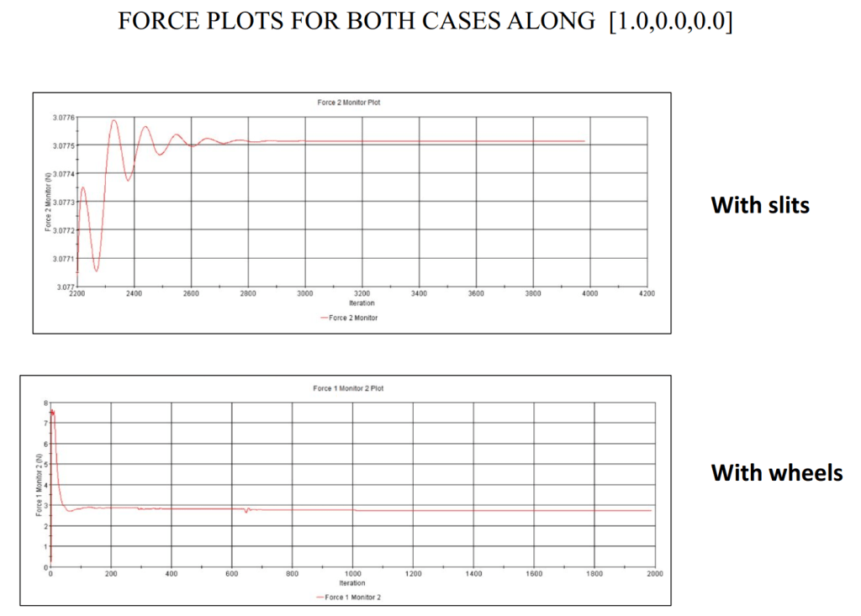Viewport: 861px width, 616px height.
Task: Click the 'Iteration' axis label in Force 2 plot
Action: [x=362, y=303]
